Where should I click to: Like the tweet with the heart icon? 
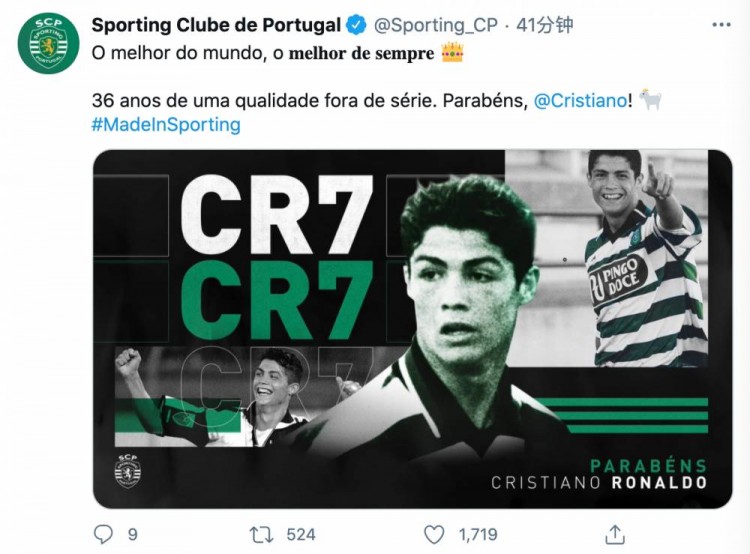(434, 534)
